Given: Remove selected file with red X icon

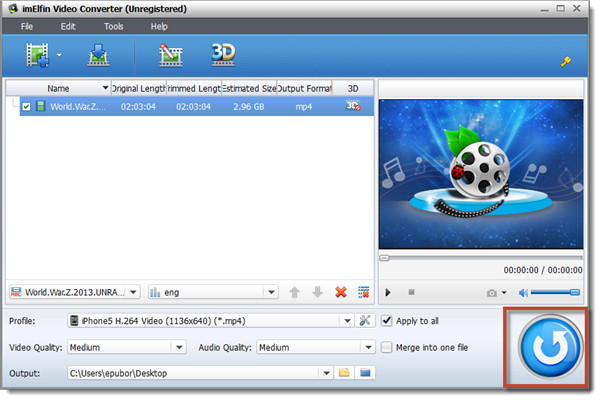Looking at the screenshot, I should coord(341,292).
